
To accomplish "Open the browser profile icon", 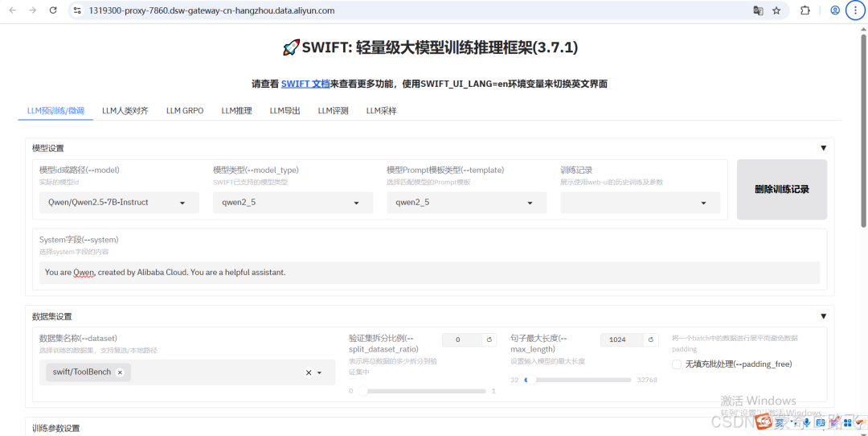I will pyautogui.click(x=835, y=10).
